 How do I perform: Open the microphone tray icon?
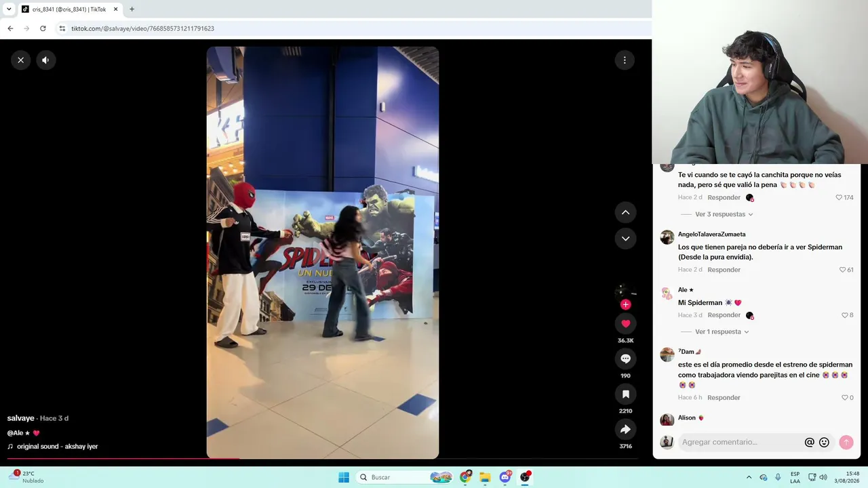(778, 477)
